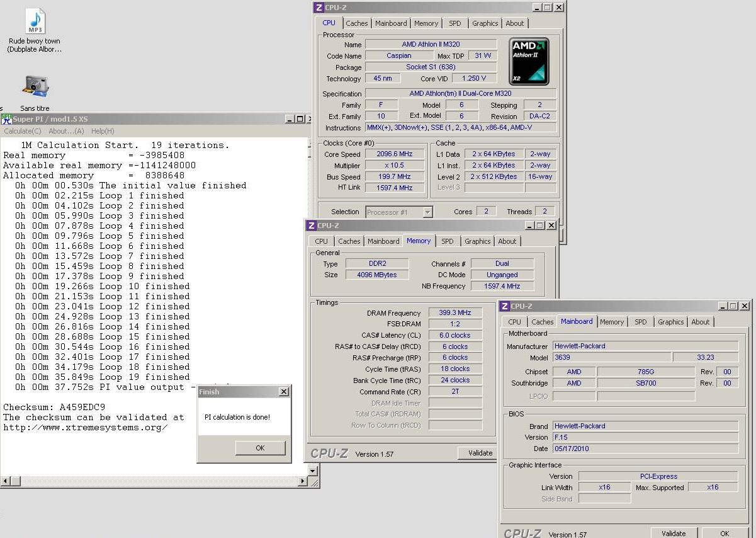756x538 pixels.
Task: Click the xtremesystems.org URL text in Super PI
Action: pos(86,427)
